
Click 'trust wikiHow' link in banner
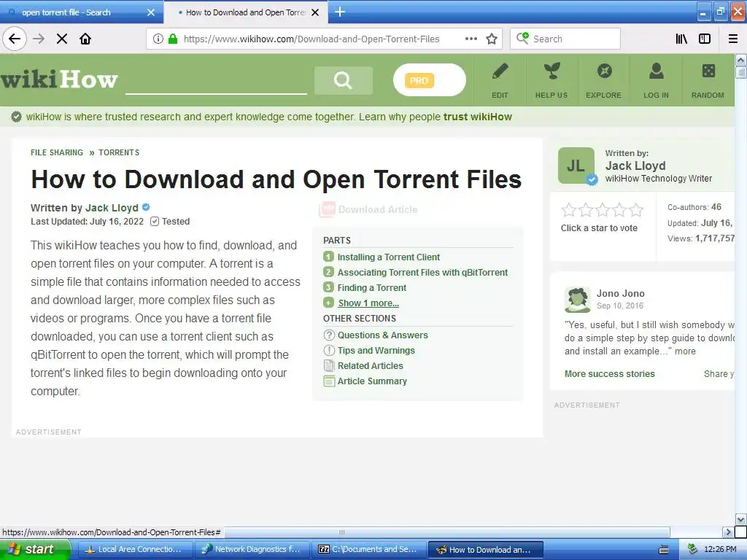tap(477, 117)
